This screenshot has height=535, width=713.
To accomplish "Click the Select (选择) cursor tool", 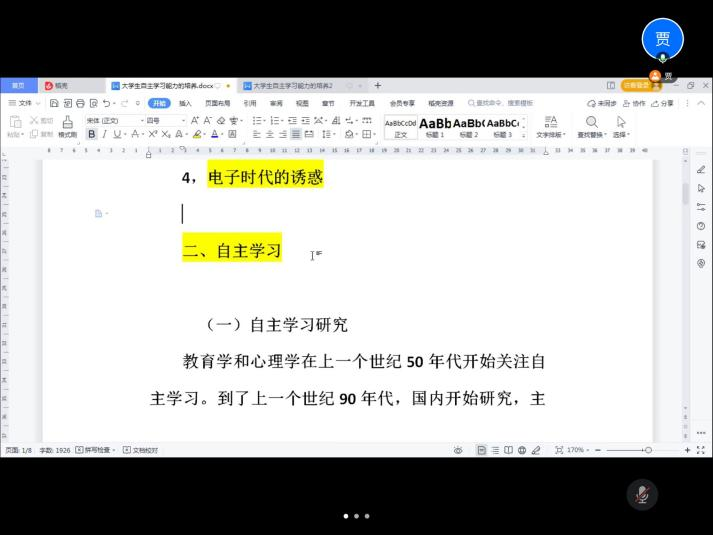I will tap(621, 127).
